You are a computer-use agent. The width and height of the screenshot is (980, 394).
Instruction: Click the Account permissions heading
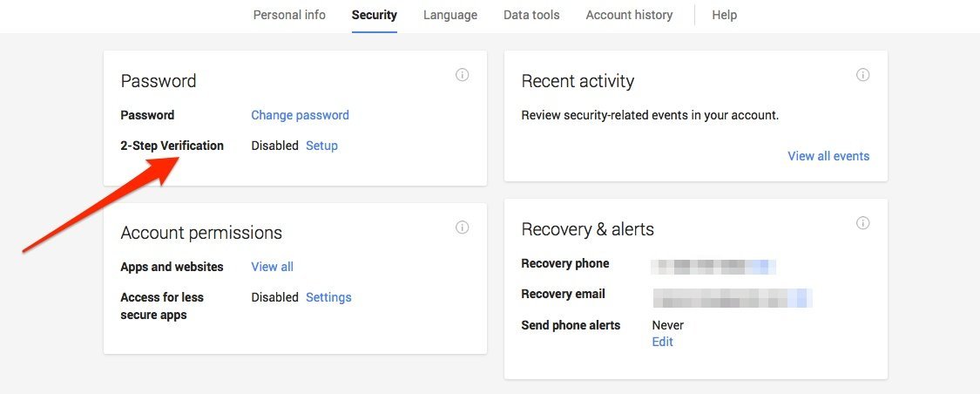[x=201, y=234]
